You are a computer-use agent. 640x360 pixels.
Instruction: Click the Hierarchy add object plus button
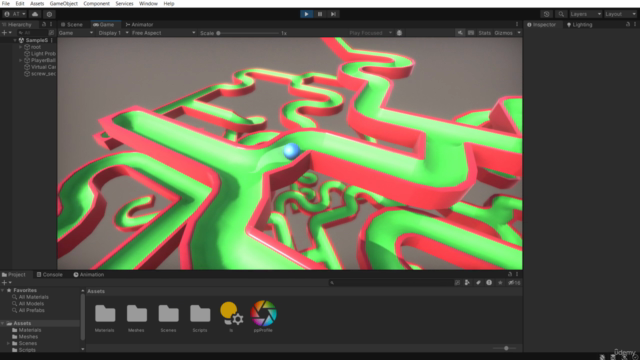[x=6, y=33]
